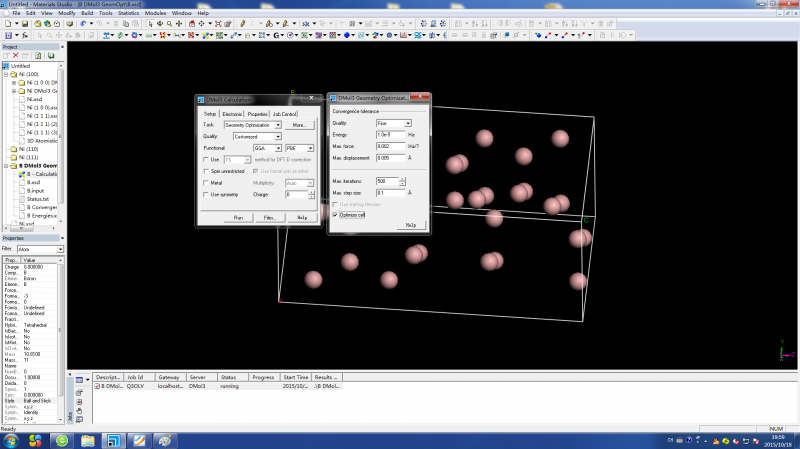This screenshot has height=449, width=800.
Task: Click the Recenter target icon
Action: point(202,23)
